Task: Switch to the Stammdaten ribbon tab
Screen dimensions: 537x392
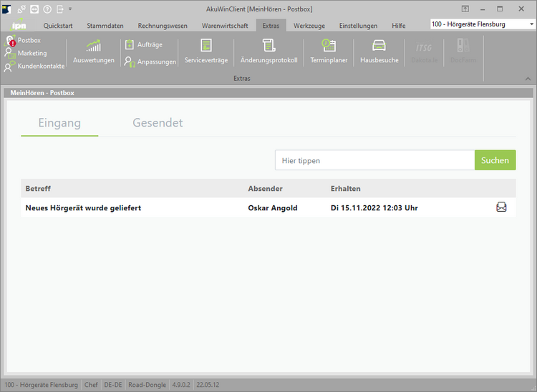Action: [105, 26]
